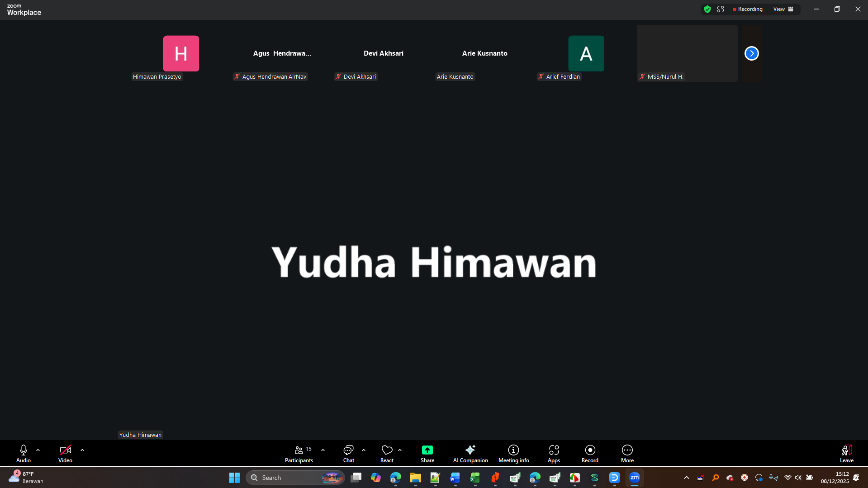
Task: Leave the meeting
Action: (x=846, y=453)
